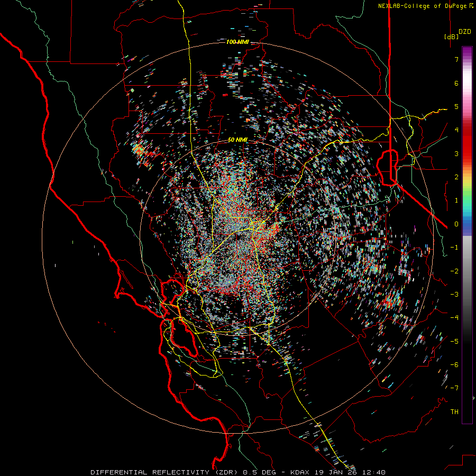
Task: Click the [dB] units label
Action: [452, 36]
